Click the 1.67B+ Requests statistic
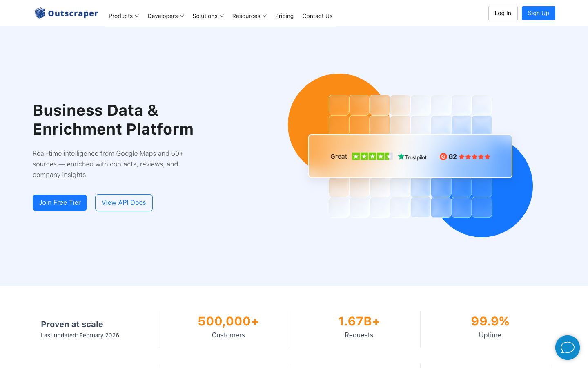The height and width of the screenshot is (368, 588). pyautogui.click(x=359, y=327)
